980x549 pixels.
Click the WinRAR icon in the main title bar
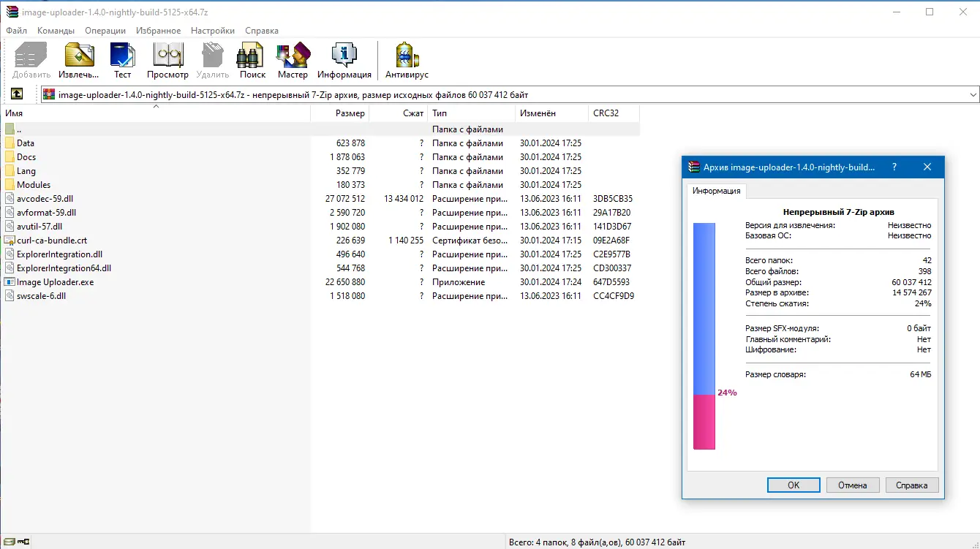(x=12, y=12)
